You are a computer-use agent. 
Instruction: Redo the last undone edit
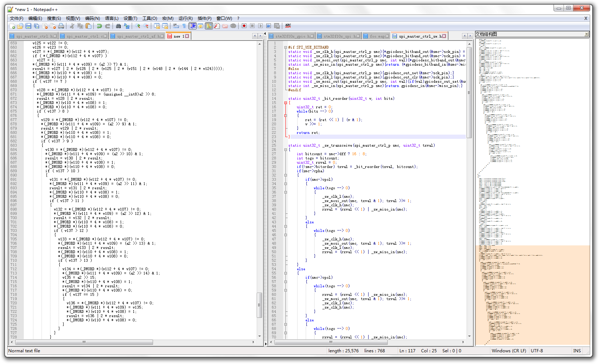[108, 26]
